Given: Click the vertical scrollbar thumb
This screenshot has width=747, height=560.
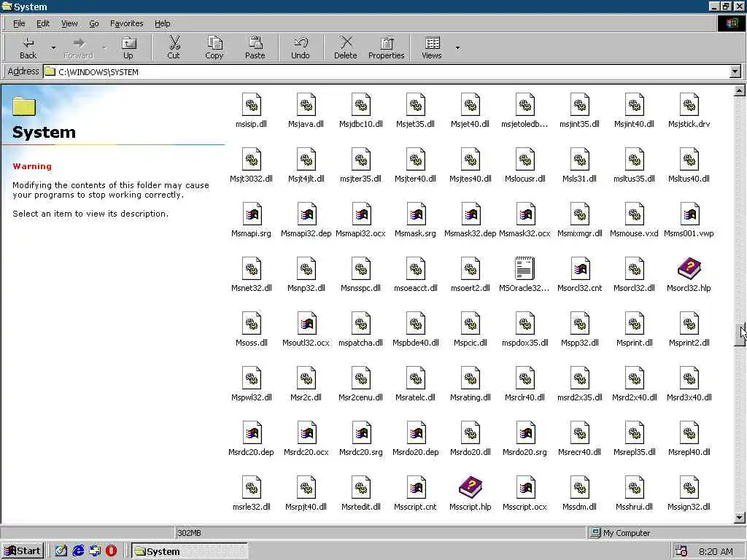Looking at the screenshot, I should 740,335.
